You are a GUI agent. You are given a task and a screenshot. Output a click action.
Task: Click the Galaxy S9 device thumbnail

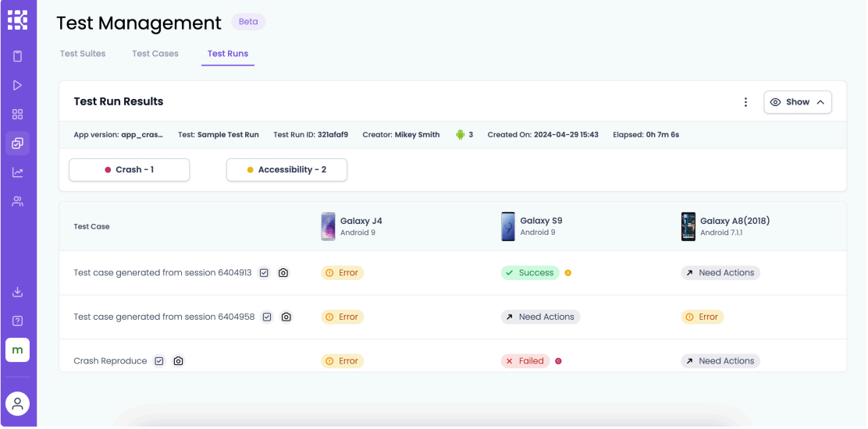pyautogui.click(x=507, y=226)
